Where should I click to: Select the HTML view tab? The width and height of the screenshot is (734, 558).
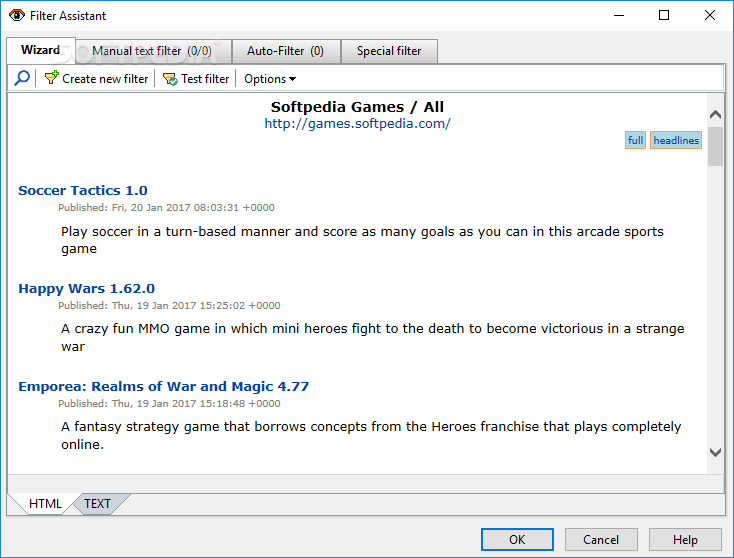pos(44,504)
